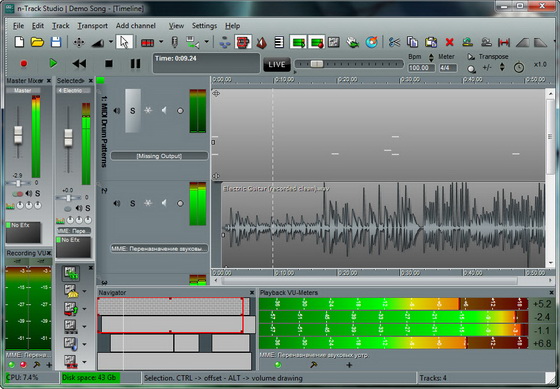Screen dimensions: 560x389
Task: Open the Add channel menu
Action: click(136, 26)
